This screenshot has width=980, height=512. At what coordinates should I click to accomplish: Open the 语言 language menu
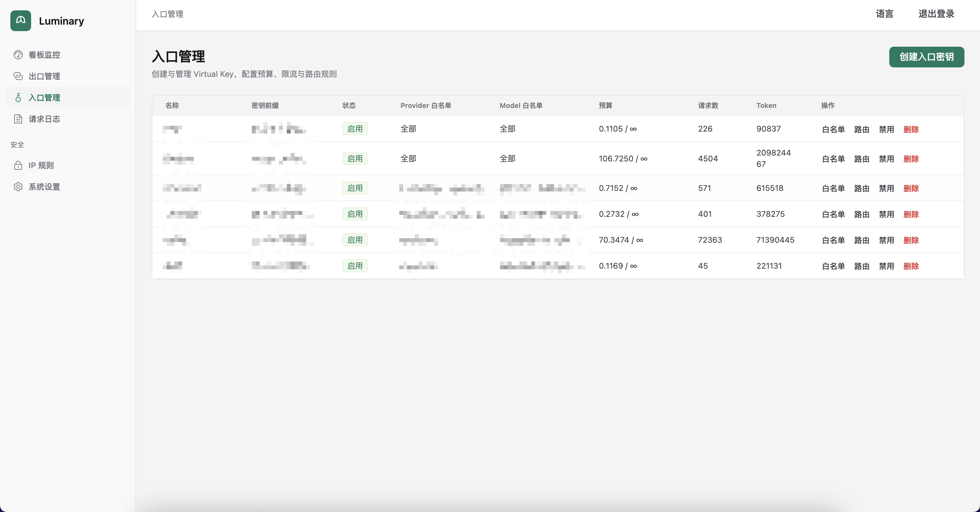pyautogui.click(x=884, y=14)
